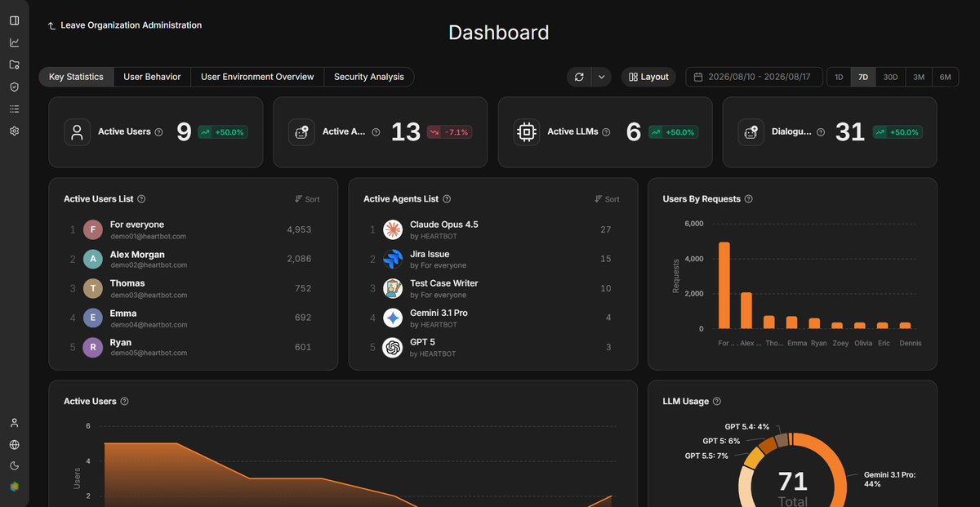
Task: Open the Layout button
Action: (649, 77)
